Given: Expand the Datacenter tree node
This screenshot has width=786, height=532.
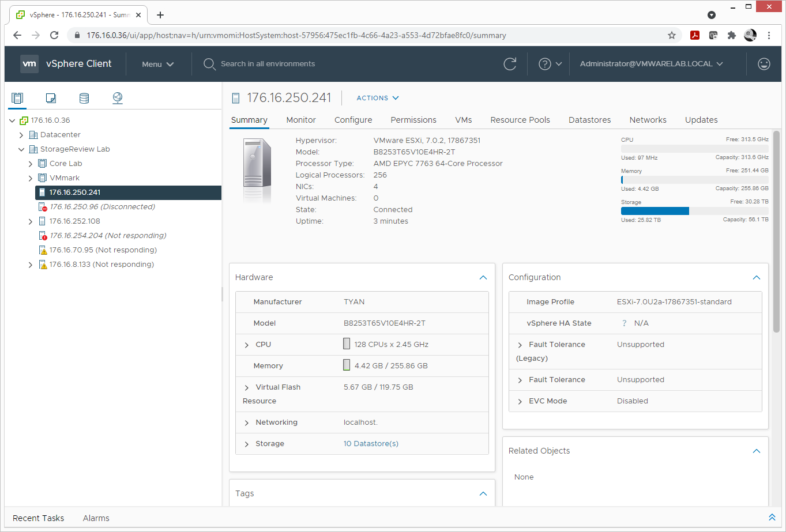Looking at the screenshot, I should coord(21,135).
